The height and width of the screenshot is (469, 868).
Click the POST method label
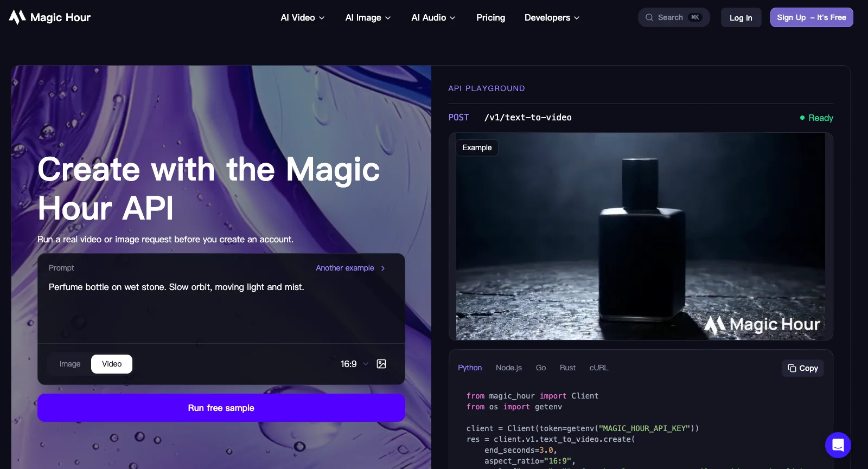pos(458,117)
